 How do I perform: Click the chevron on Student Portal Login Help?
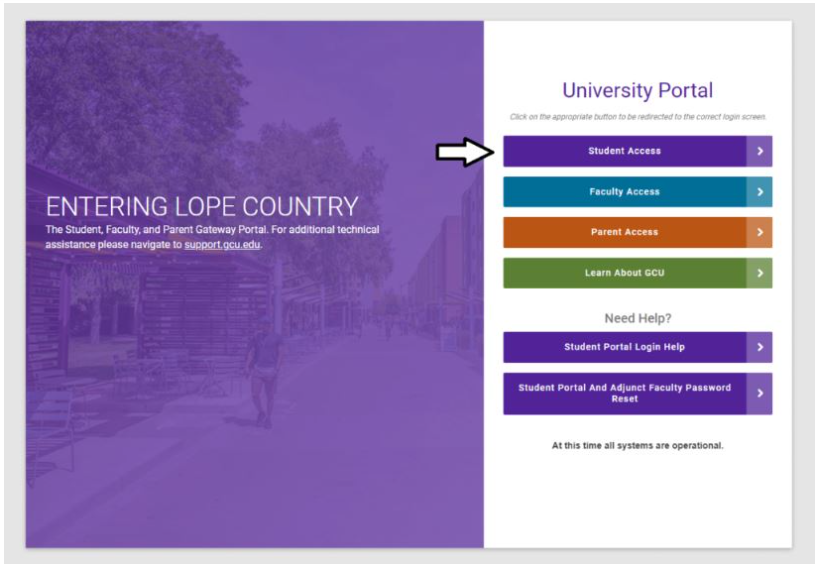pyautogui.click(x=760, y=347)
